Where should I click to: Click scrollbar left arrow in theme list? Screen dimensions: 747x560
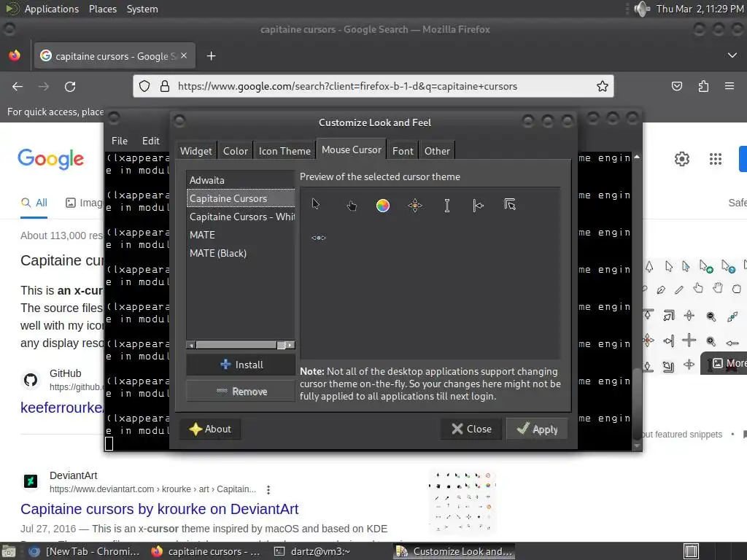[191, 345]
